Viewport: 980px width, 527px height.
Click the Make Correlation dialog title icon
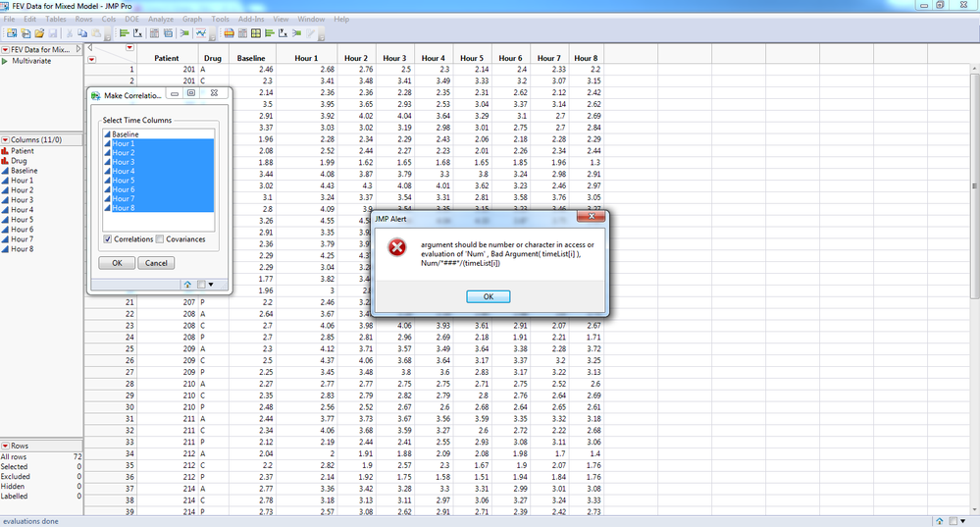[95, 95]
